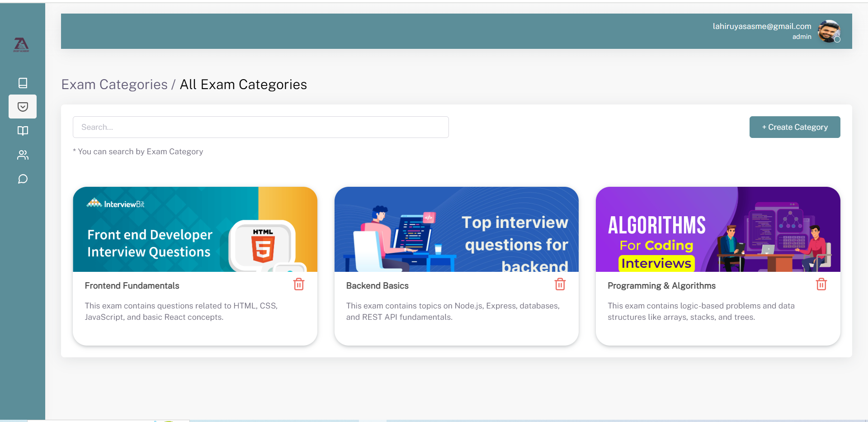The height and width of the screenshot is (422, 868).
Task: Open the open-book icon in the sidebar
Action: point(23,131)
